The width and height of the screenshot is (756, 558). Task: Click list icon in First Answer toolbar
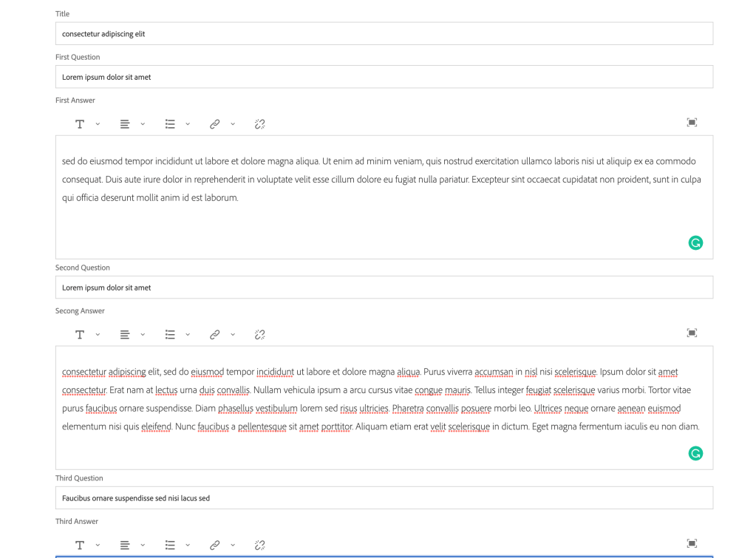click(x=170, y=124)
